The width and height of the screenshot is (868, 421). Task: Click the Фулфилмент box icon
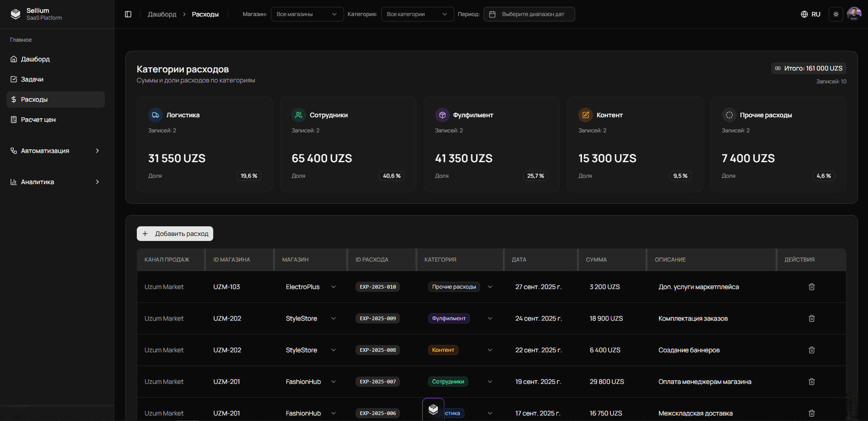(x=442, y=115)
